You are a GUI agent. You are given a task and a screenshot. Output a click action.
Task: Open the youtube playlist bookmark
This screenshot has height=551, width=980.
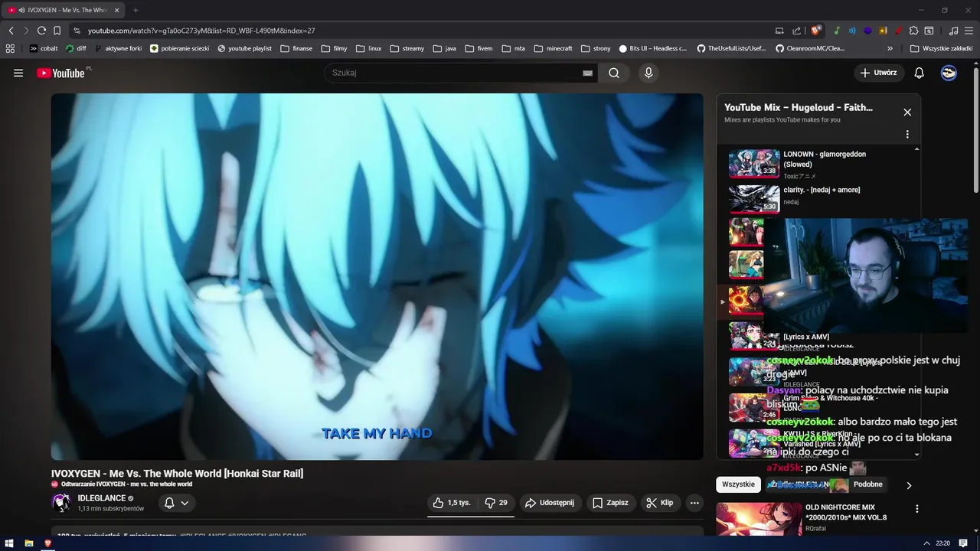245,48
